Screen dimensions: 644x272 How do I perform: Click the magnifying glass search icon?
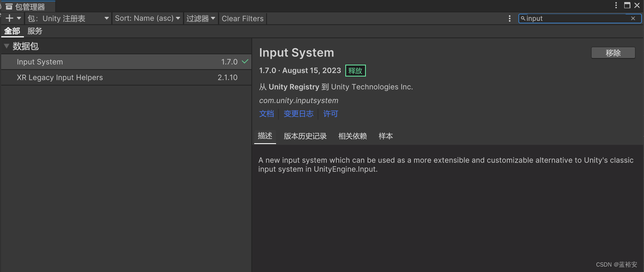click(523, 18)
